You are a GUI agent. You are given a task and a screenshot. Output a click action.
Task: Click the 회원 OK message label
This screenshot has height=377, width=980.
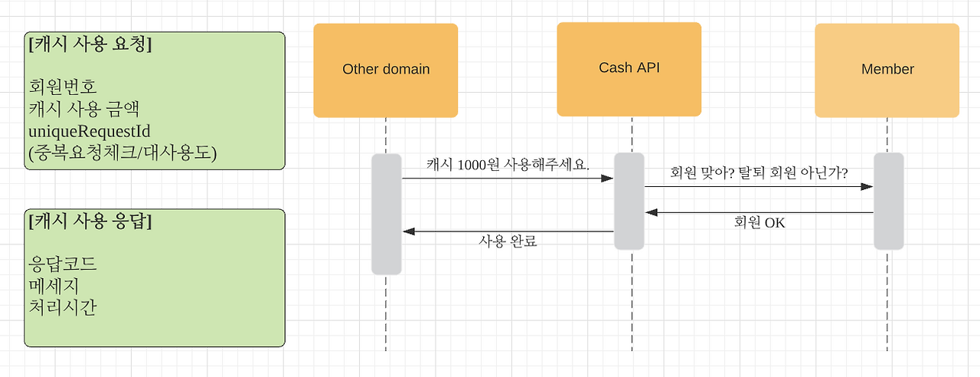pyautogui.click(x=759, y=223)
